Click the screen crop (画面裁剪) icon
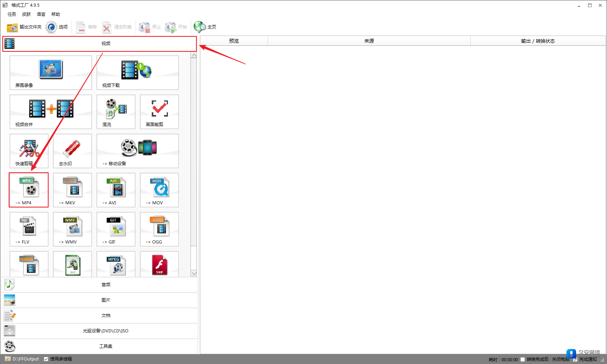 coord(159,111)
